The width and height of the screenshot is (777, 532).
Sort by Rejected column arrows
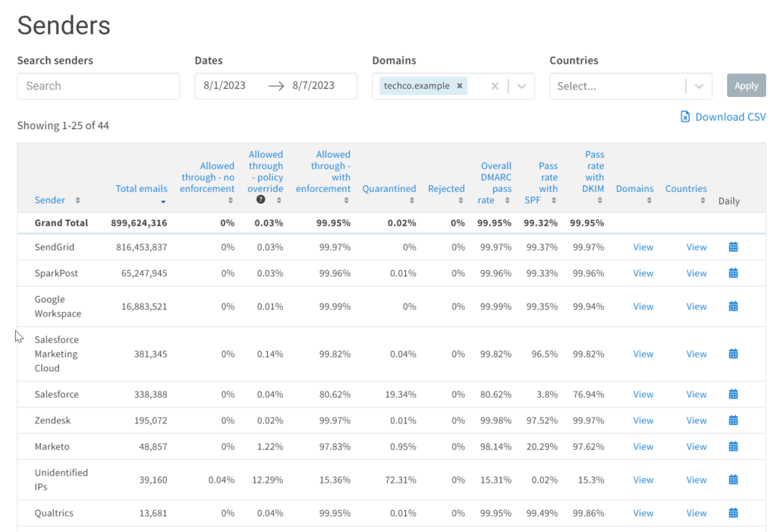click(x=461, y=200)
